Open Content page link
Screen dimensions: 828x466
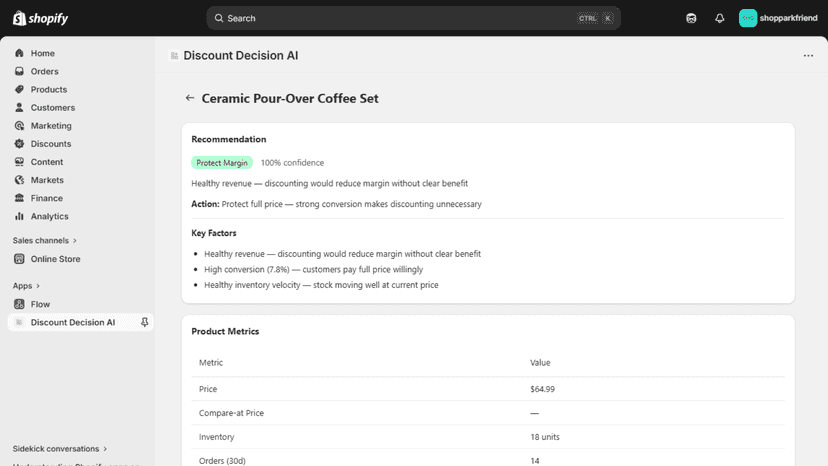[x=46, y=162]
